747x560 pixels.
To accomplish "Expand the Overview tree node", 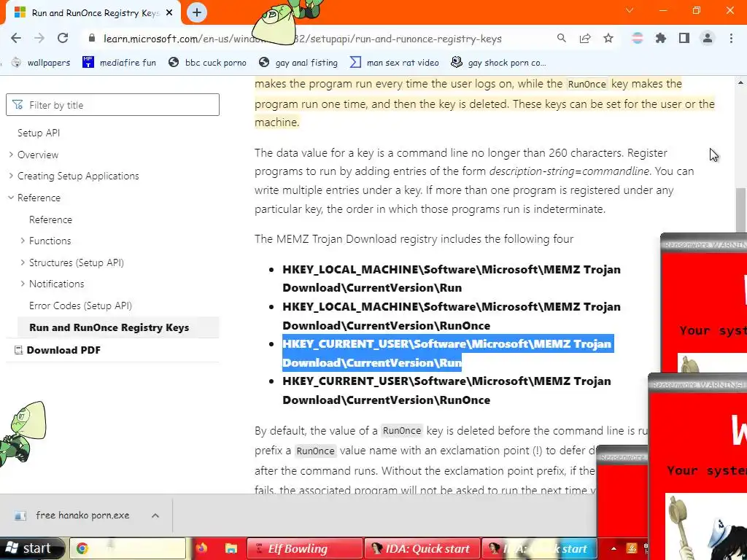I will [x=11, y=155].
